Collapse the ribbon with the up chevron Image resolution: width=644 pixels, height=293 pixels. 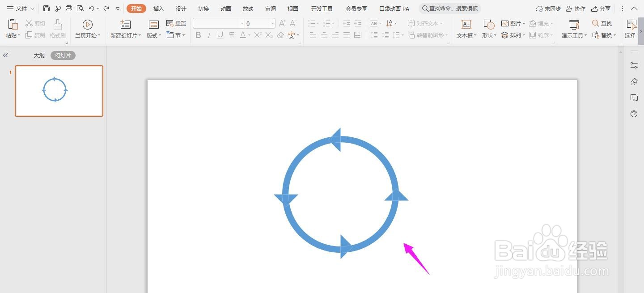pyautogui.click(x=634, y=8)
